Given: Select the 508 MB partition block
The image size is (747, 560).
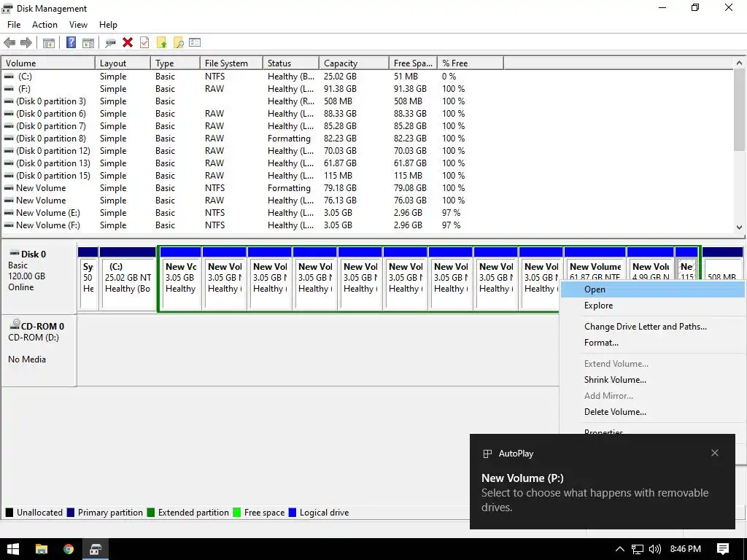Looking at the screenshot, I should click(x=722, y=264).
